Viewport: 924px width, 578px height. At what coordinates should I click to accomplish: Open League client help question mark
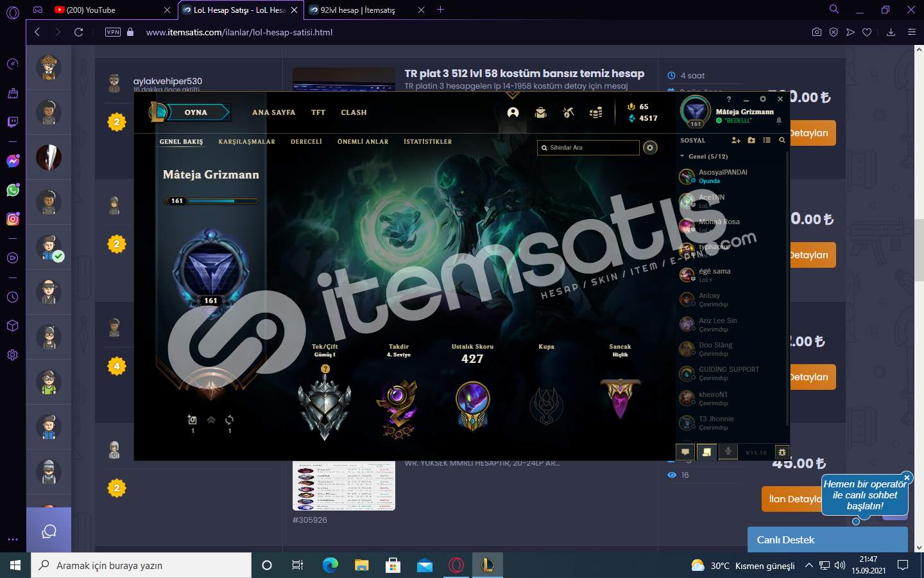(x=729, y=100)
